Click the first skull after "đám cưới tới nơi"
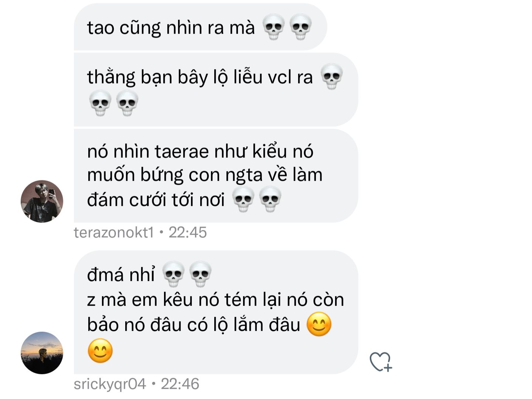 tap(243, 200)
